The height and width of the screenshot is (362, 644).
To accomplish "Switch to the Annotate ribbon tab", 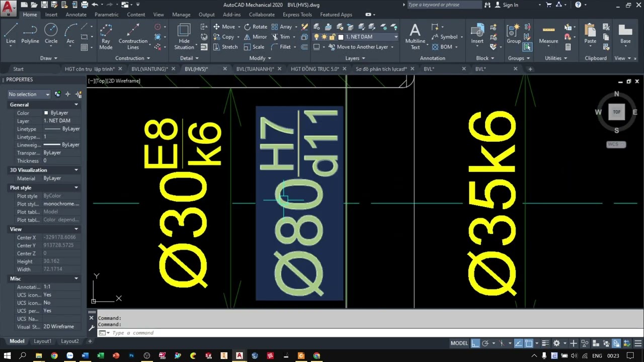I will point(76,15).
